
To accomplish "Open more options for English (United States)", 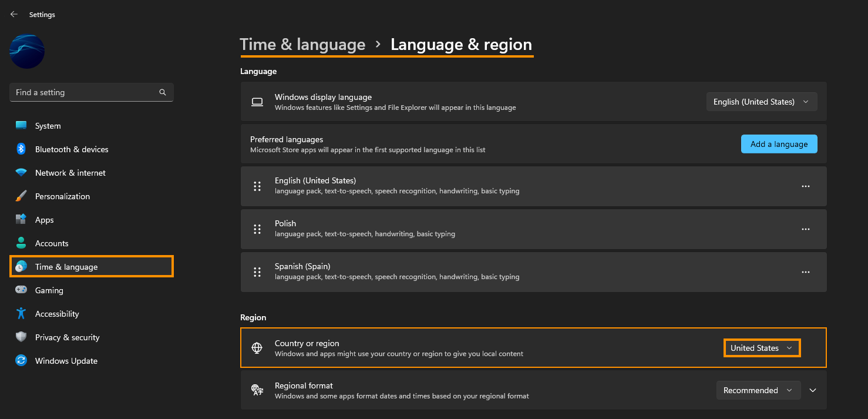I will point(805,186).
